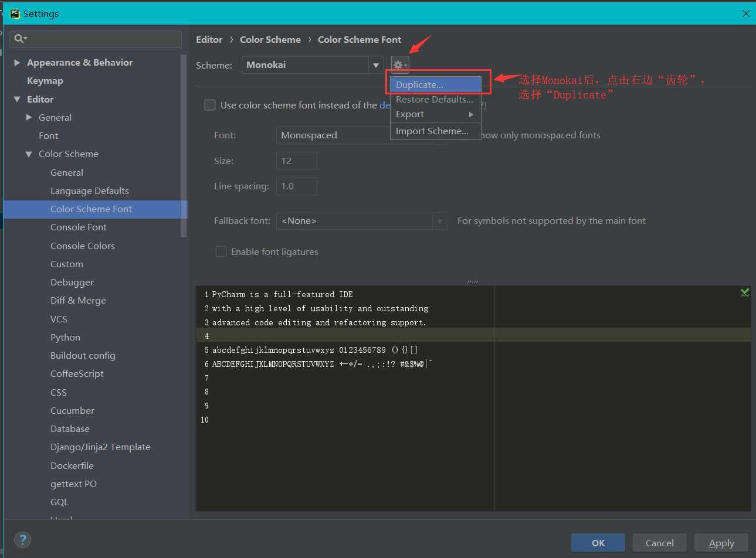Image resolution: width=756 pixels, height=558 pixels.
Task: Click the help question mark icon
Action: pyautogui.click(x=22, y=540)
